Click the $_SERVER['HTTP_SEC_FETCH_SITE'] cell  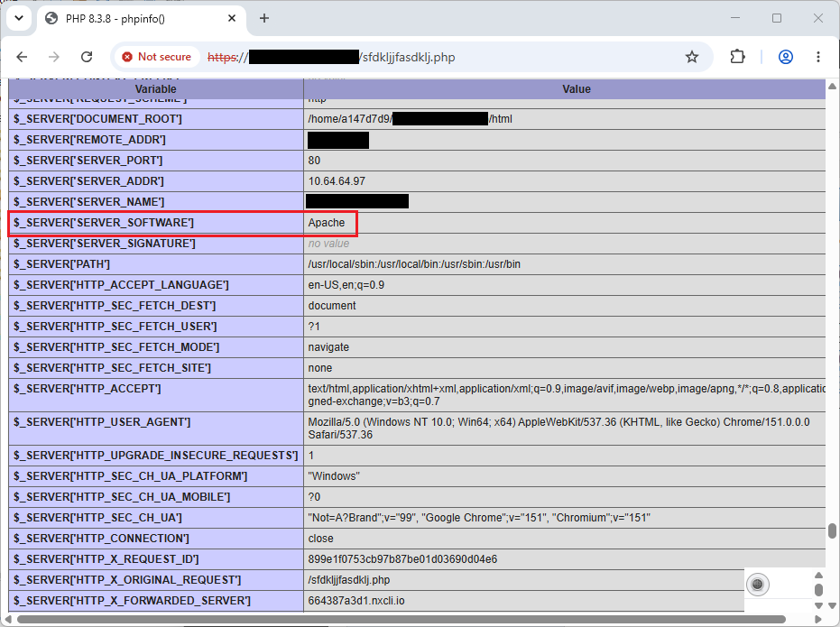pyautogui.click(x=156, y=368)
